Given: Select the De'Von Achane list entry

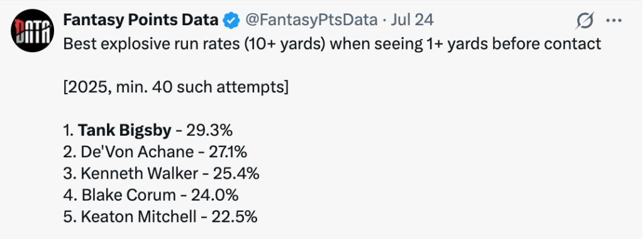Looking at the screenshot, I should (155, 152).
